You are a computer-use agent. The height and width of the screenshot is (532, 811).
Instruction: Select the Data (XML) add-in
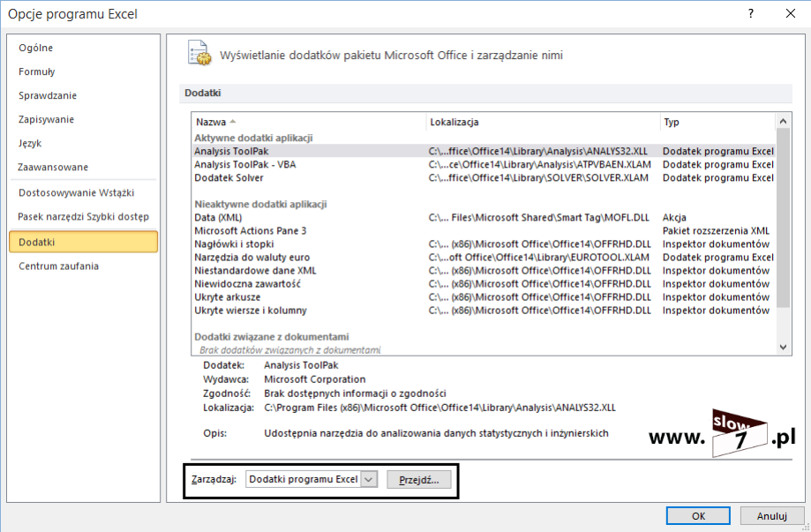click(x=483, y=218)
